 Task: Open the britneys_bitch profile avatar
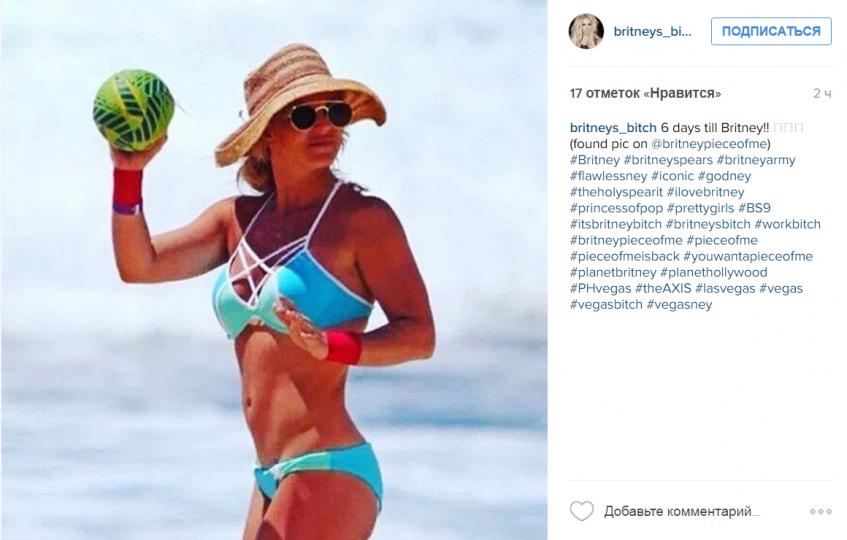(586, 31)
